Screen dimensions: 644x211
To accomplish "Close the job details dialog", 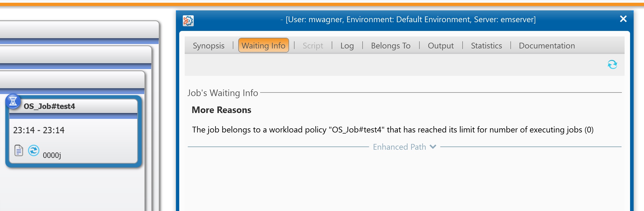I will (x=623, y=19).
